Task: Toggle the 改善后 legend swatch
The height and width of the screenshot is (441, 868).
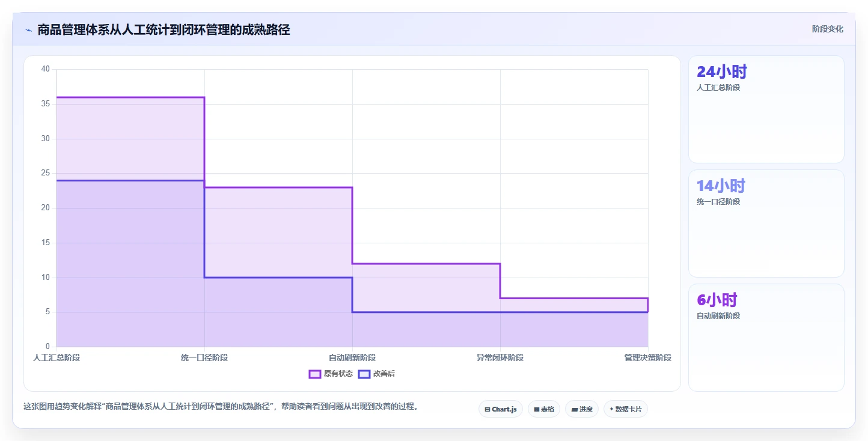Action: tap(364, 374)
